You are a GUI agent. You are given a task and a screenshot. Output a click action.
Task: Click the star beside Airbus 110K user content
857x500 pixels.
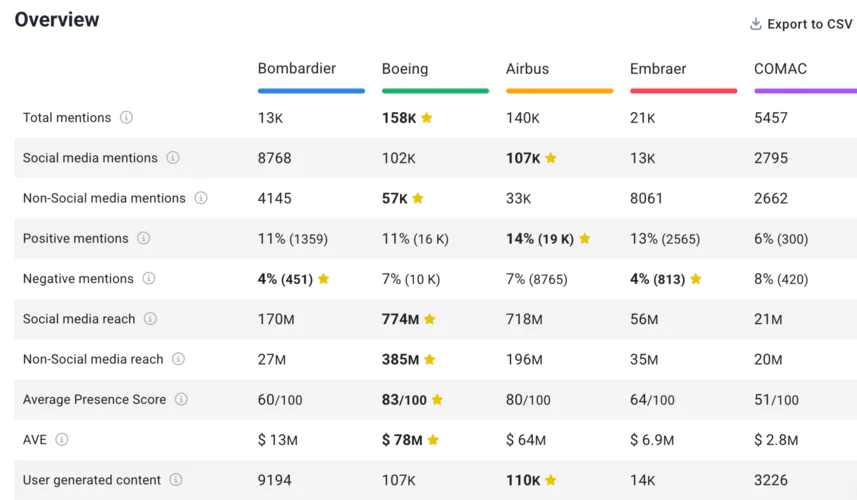click(551, 480)
